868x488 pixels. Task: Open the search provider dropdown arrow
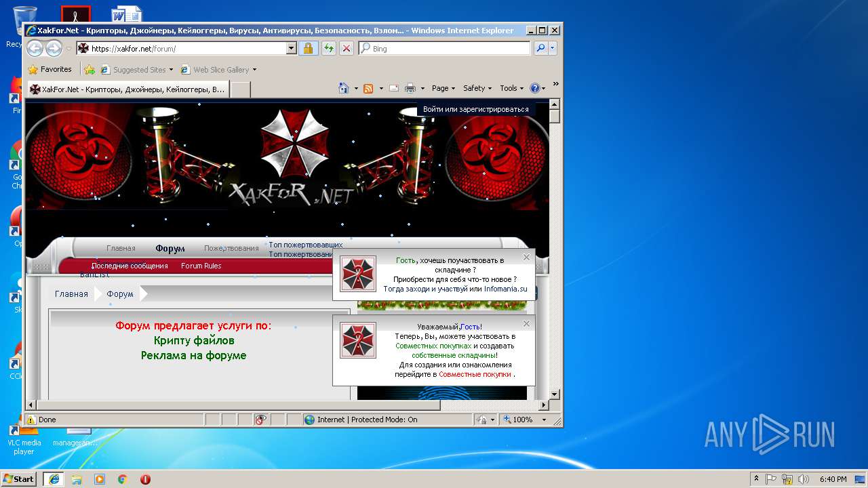553,48
